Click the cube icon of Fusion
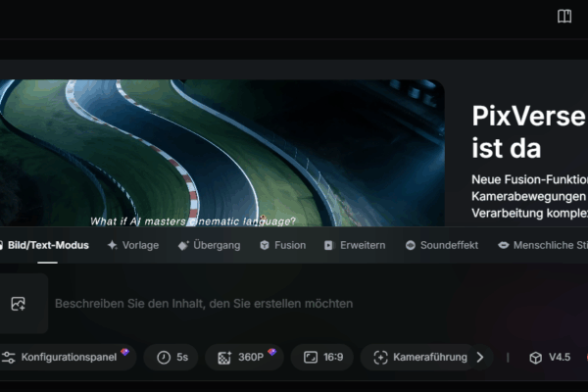 click(265, 245)
